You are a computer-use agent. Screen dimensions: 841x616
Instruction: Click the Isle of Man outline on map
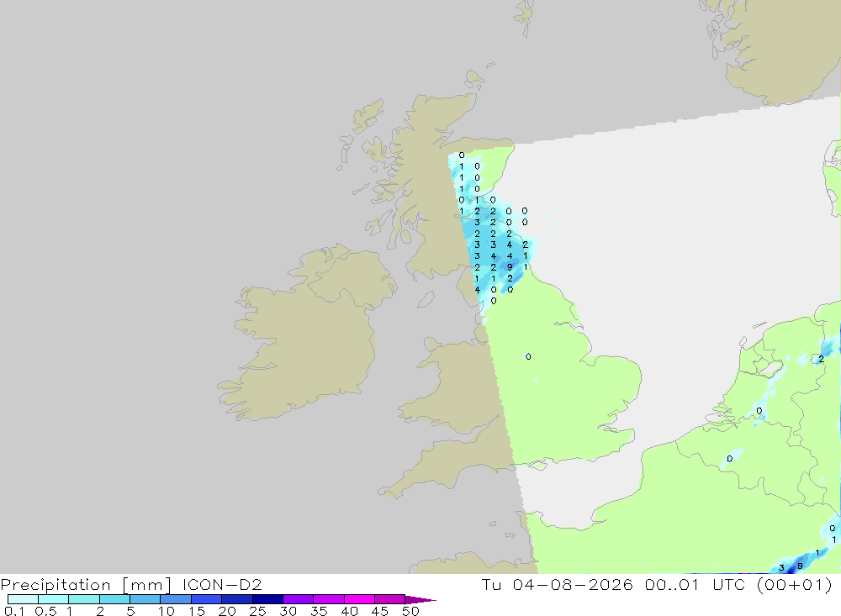coord(426,300)
